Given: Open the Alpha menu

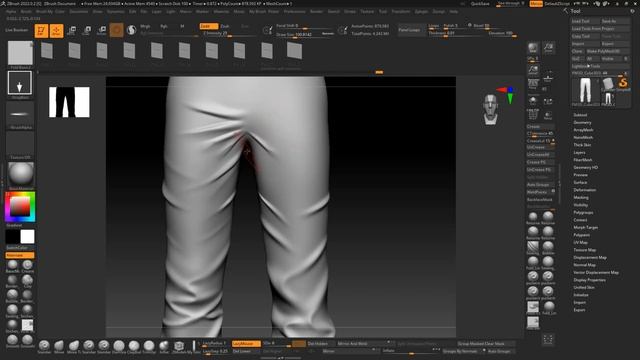Looking at the screenshot, I should click(x=11, y=11).
